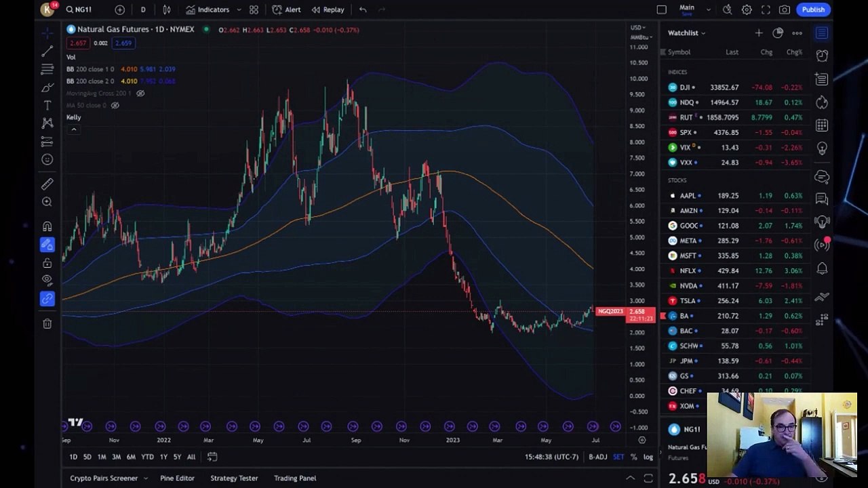The width and height of the screenshot is (868, 488).
Task: Set chart range to 5Y
Action: pos(177,457)
